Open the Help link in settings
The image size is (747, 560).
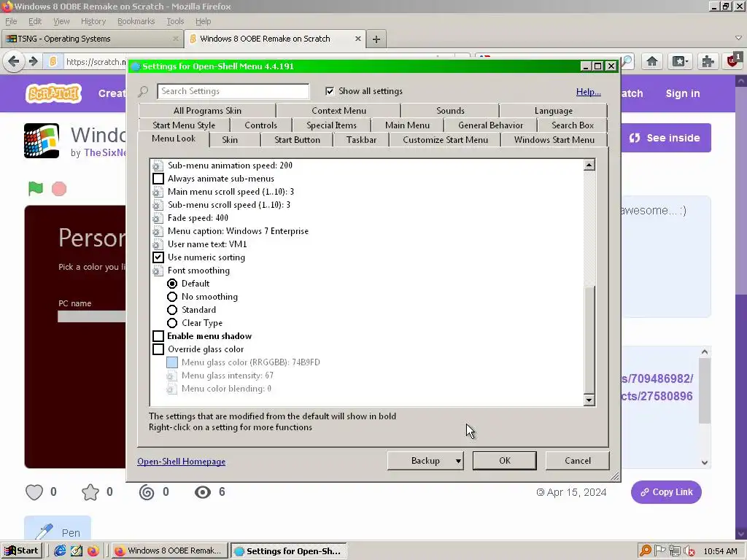pos(589,92)
